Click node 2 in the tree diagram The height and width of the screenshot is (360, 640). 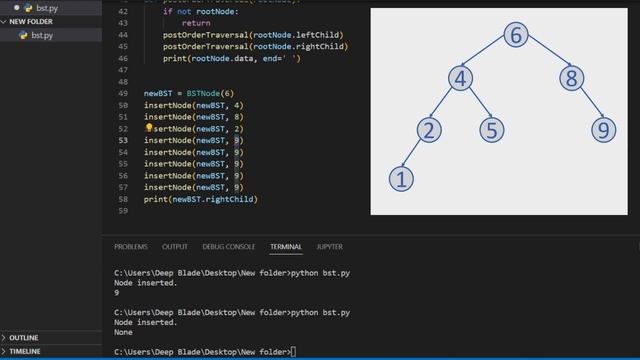[x=429, y=130]
